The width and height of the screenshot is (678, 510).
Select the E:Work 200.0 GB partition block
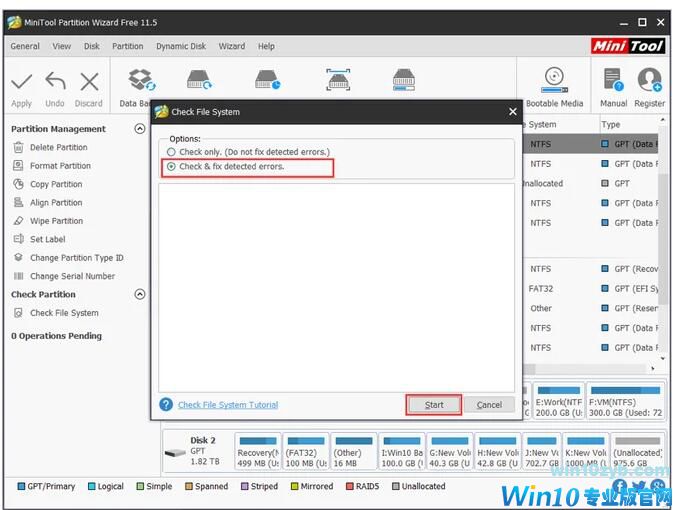coord(559,401)
